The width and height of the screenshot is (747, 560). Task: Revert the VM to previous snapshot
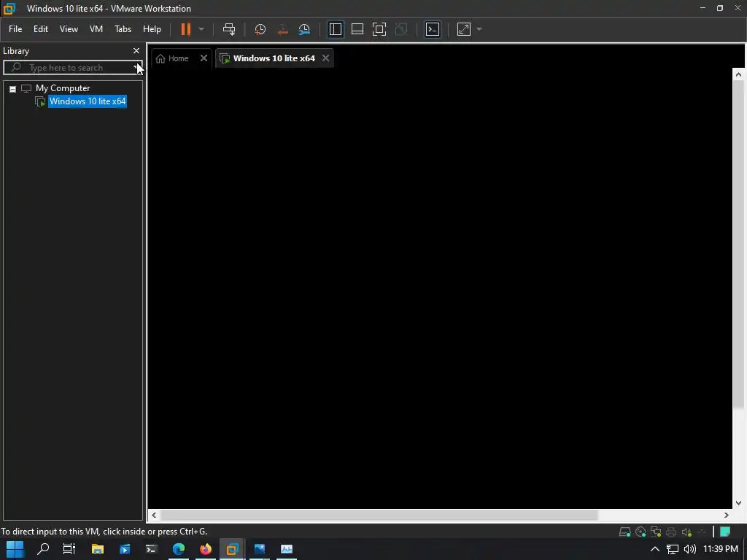point(282,29)
